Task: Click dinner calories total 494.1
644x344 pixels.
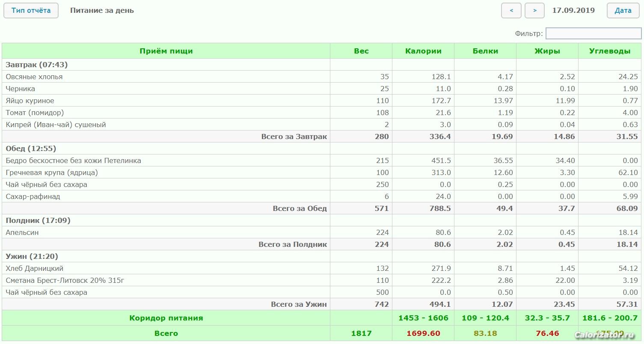Action: coord(440,304)
